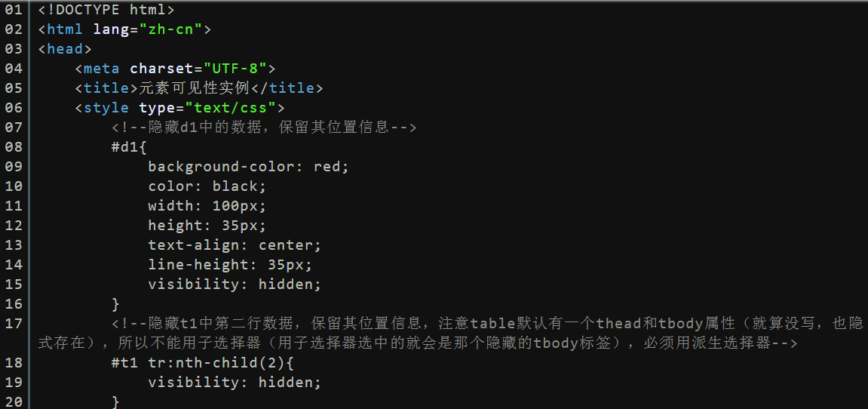Screen dimensions: 868x409
Task: Click the opening head tag
Action: click(x=65, y=49)
